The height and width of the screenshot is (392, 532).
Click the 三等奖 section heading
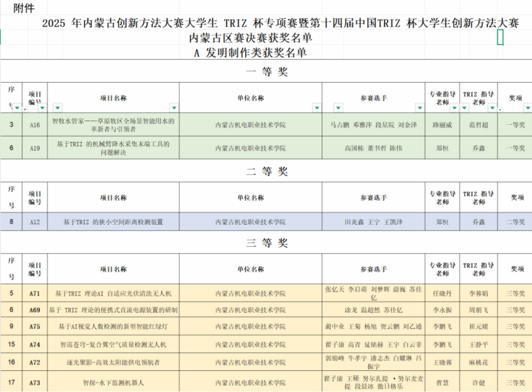pyautogui.click(x=266, y=243)
